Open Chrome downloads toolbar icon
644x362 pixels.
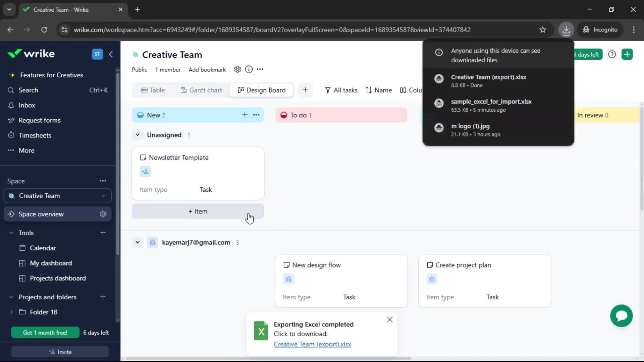(x=566, y=30)
